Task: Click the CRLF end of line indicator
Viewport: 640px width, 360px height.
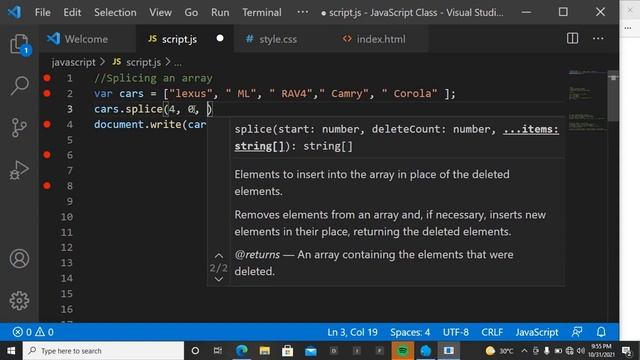Action: 492,332
